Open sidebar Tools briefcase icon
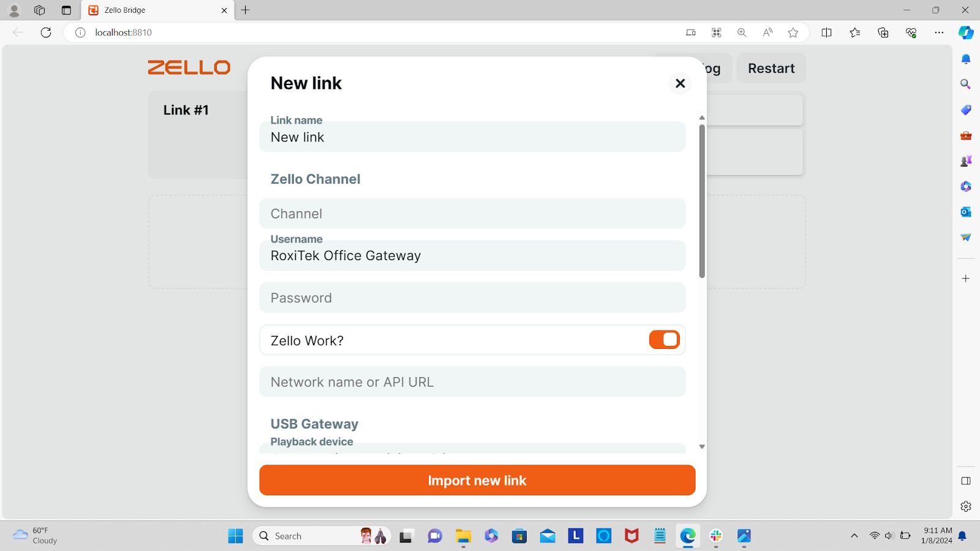Viewport: 980px width, 551px height. tap(966, 135)
